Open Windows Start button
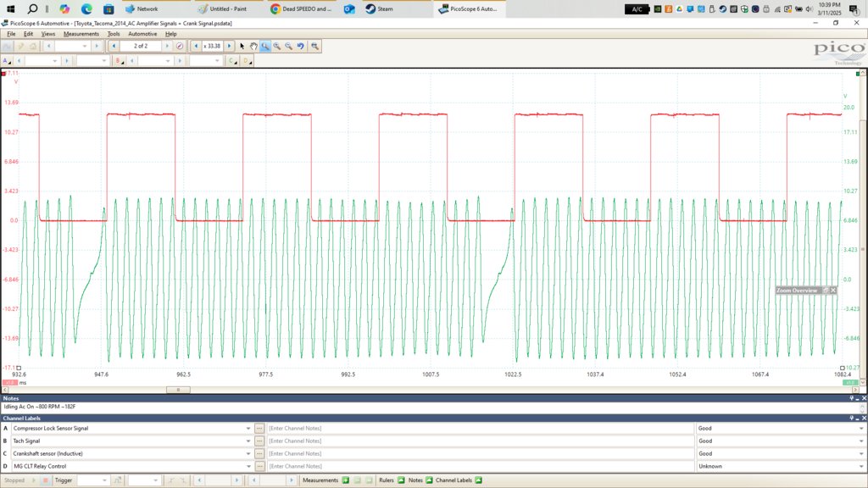Screen dimensions: 868x488 coord(10,8)
